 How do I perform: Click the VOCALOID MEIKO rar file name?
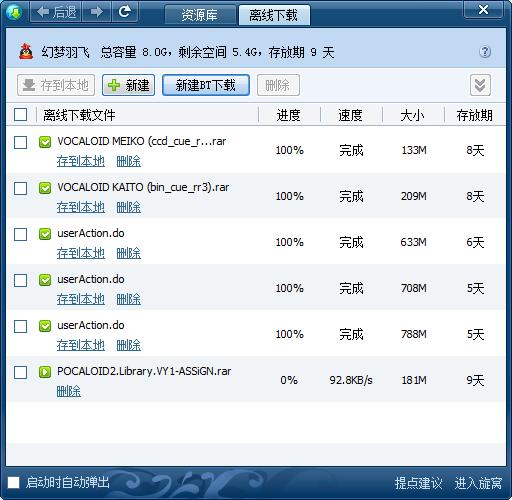(142, 141)
